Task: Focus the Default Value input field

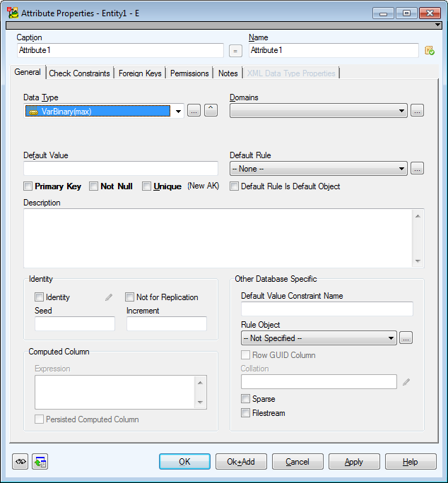Action: click(x=121, y=169)
